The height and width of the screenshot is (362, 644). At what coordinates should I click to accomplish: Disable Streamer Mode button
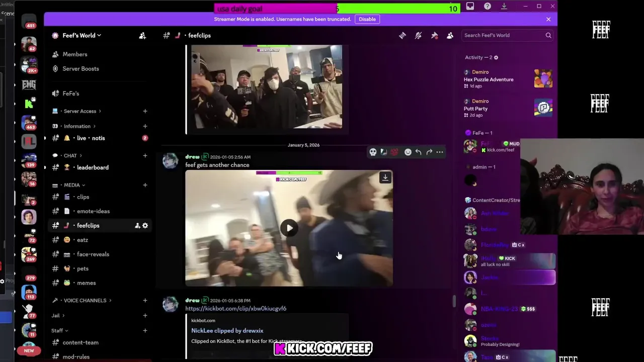[x=367, y=19]
